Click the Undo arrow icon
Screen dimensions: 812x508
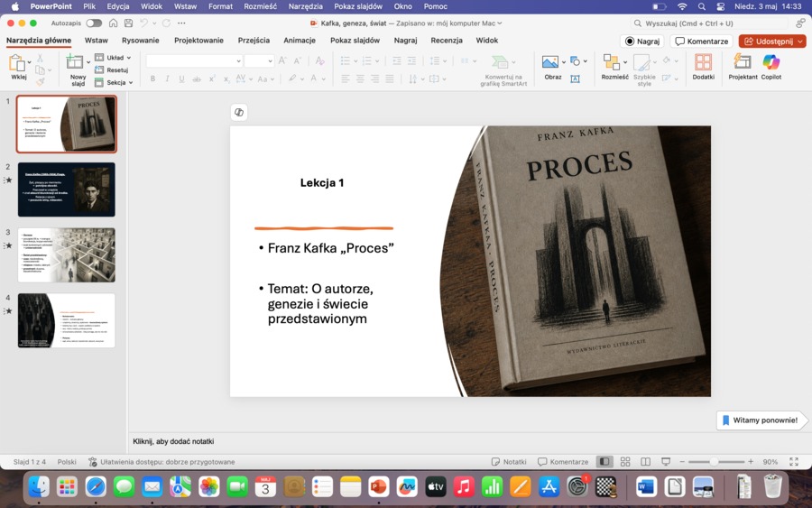[144, 23]
